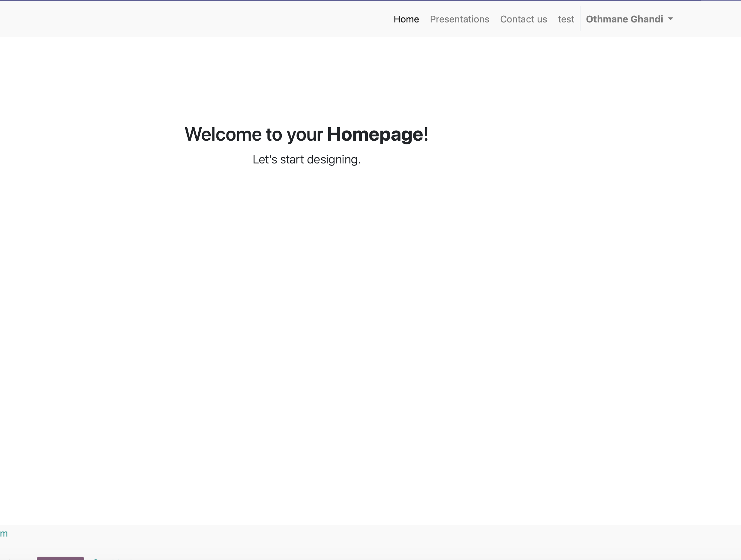The image size is (741, 560).
Task: Open the test menu item
Action: click(566, 19)
